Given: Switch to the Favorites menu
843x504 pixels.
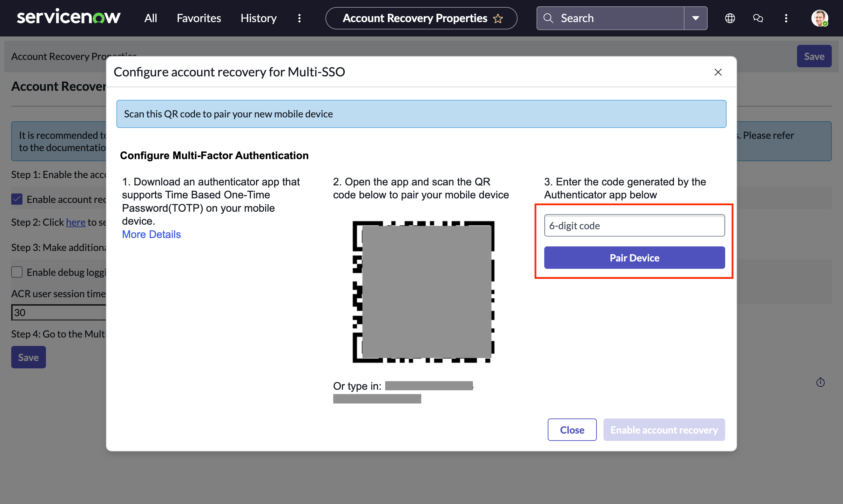Looking at the screenshot, I should coord(198,18).
